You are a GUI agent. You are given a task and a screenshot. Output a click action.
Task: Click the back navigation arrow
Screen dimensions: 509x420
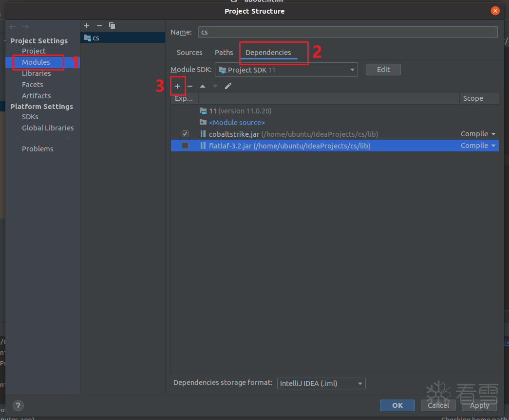point(13,27)
